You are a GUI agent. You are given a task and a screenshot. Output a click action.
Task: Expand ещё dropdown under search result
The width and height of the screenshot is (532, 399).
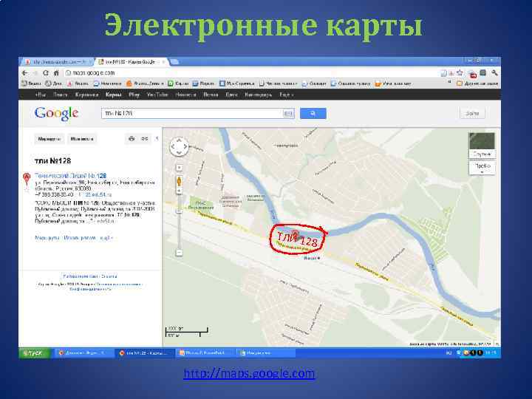pos(106,238)
